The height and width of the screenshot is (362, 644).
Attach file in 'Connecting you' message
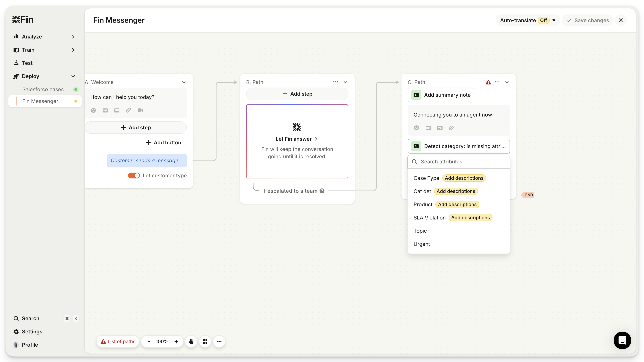pyautogui.click(x=451, y=128)
